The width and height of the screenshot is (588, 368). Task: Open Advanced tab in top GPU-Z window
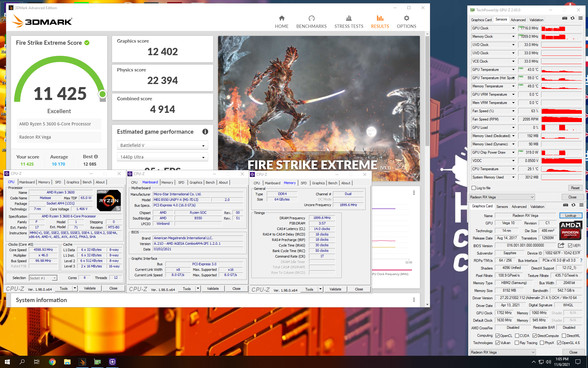tap(518, 20)
